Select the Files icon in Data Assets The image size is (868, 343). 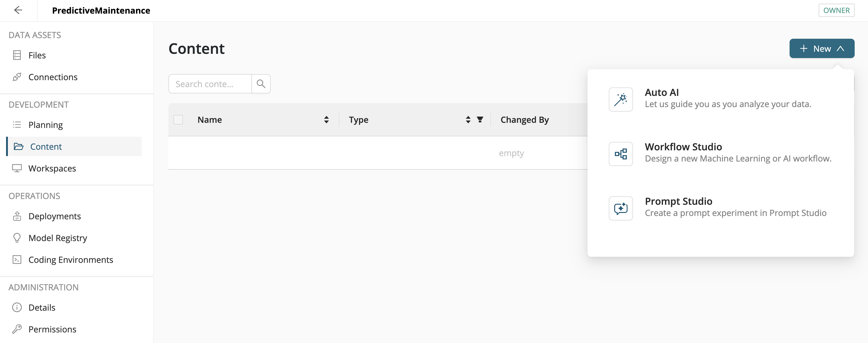pos(17,55)
